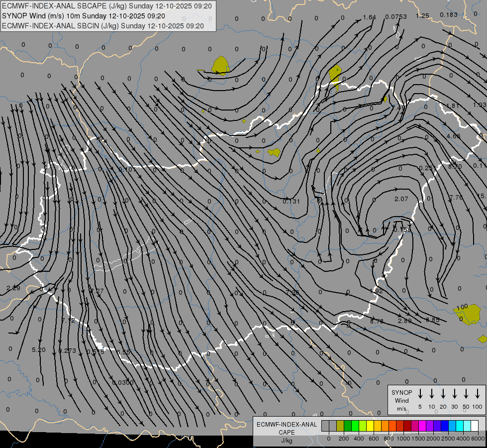Viewport: 487px width, 448px height.
Task: Click the 0.0753 value at the top edge
Action: point(395,16)
